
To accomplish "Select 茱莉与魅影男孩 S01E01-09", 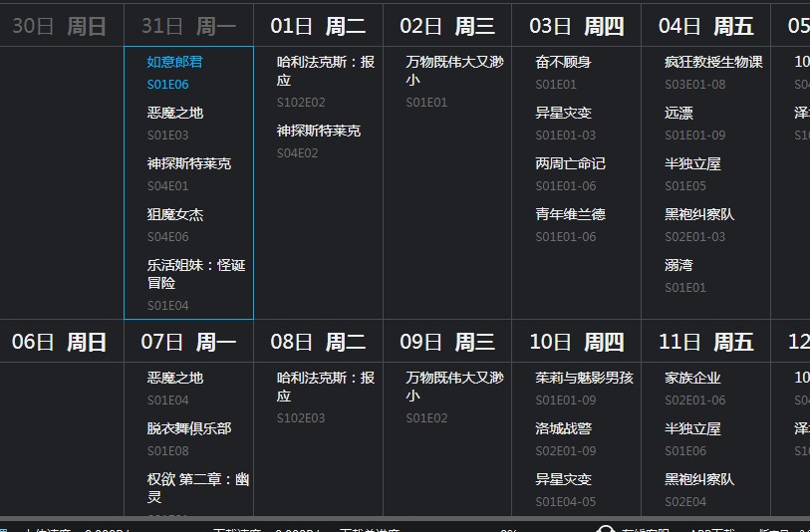I will (x=584, y=378).
